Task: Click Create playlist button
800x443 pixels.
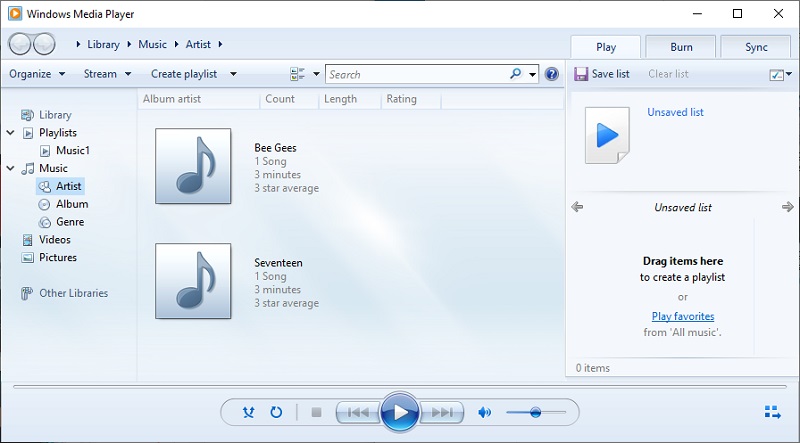Action: (184, 74)
